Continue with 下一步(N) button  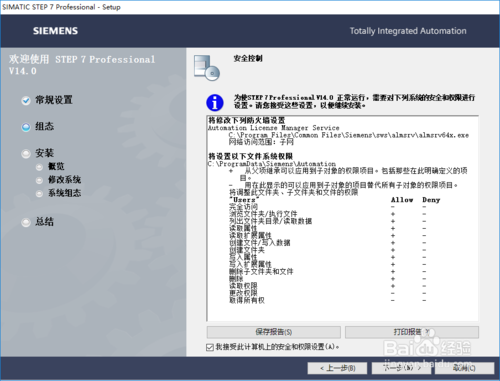[x=402, y=368]
